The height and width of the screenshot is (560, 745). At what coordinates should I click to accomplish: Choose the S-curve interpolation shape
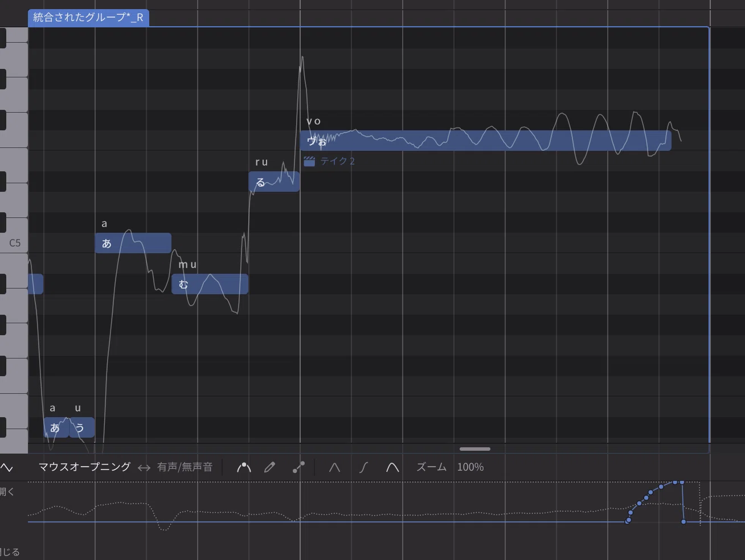[364, 467]
